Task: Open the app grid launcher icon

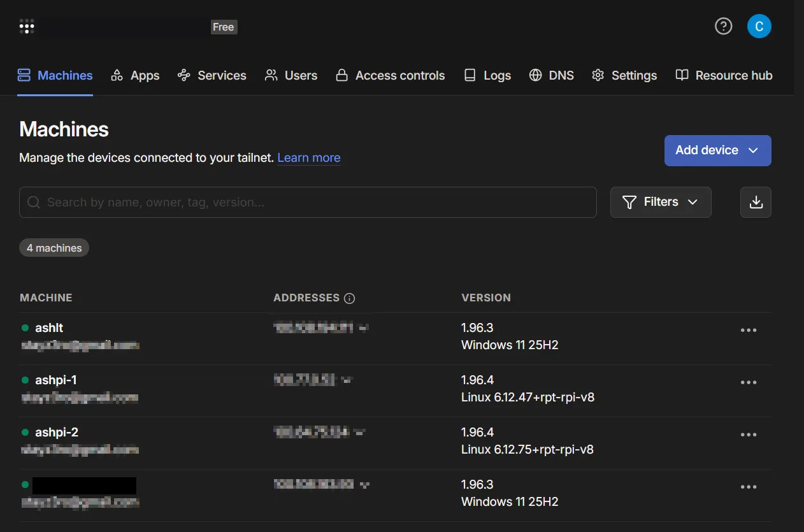Action: tap(27, 27)
